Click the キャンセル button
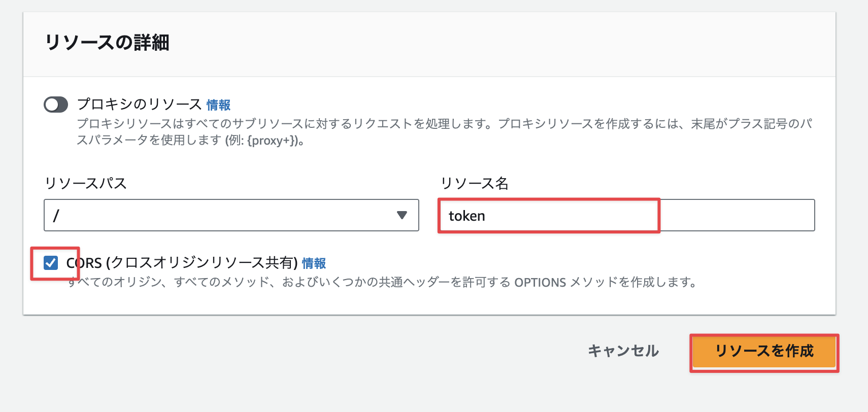 coord(623,351)
